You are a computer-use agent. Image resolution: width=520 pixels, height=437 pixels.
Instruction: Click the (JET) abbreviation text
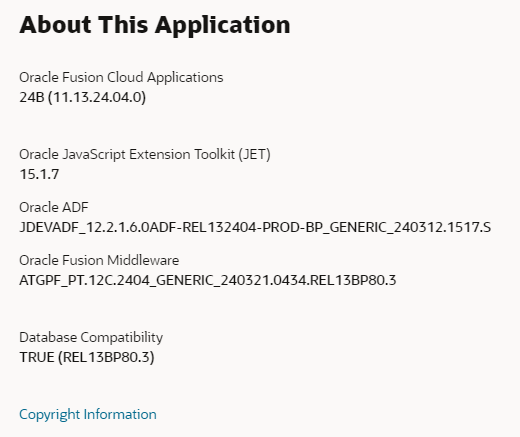[x=254, y=155]
